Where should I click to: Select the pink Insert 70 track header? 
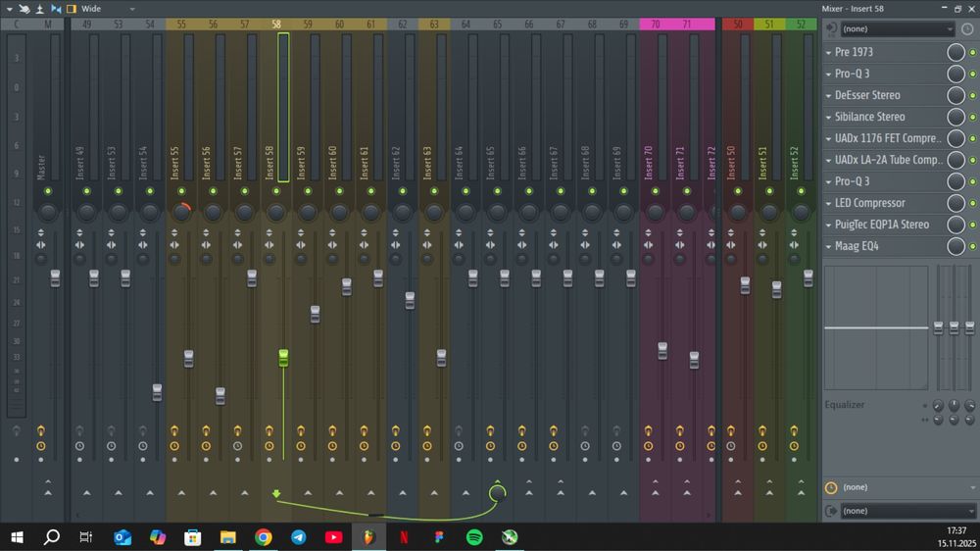point(655,25)
